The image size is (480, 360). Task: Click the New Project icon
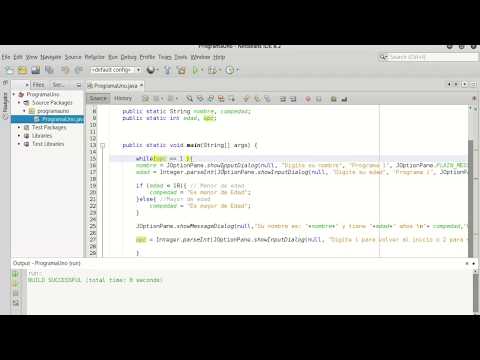pos(22,70)
